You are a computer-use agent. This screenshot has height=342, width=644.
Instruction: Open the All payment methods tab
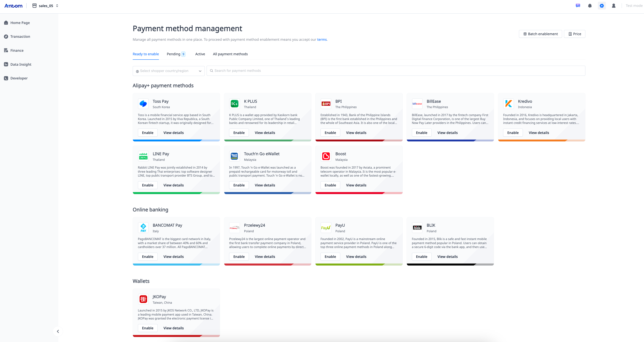pyautogui.click(x=230, y=54)
